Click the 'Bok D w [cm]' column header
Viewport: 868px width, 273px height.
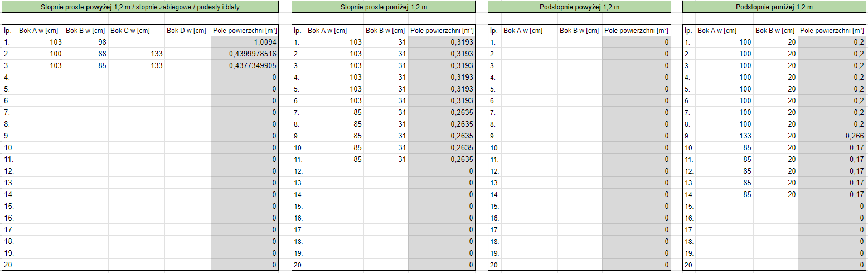(x=188, y=31)
